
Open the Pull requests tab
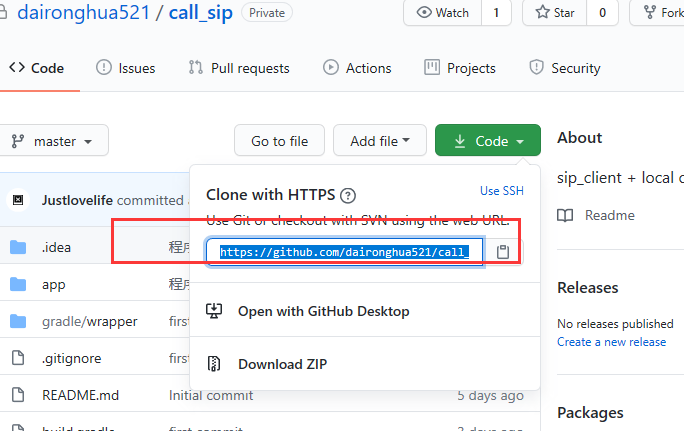coord(239,68)
